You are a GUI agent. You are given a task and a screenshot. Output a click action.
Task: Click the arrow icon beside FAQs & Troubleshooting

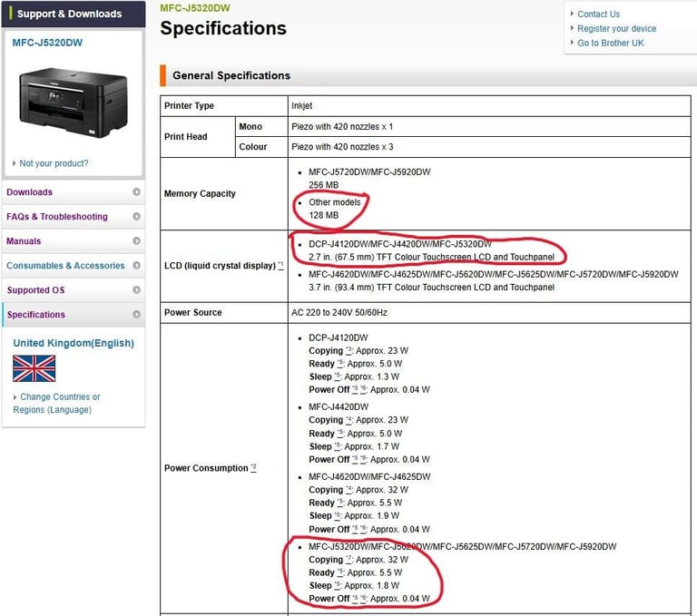[136, 216]
